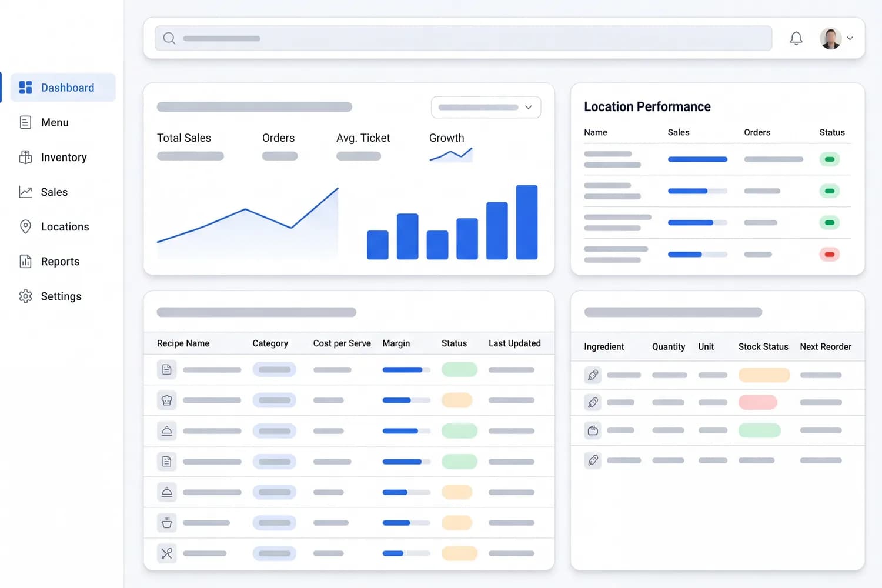882x588 pixels.
Task: Click the search magnifier icon
Action: click(x=169, y=38)
